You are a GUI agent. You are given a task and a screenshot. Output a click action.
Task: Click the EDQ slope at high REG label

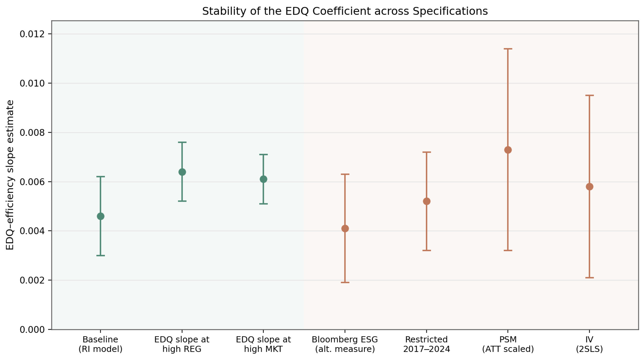click(x=182, y=344)
